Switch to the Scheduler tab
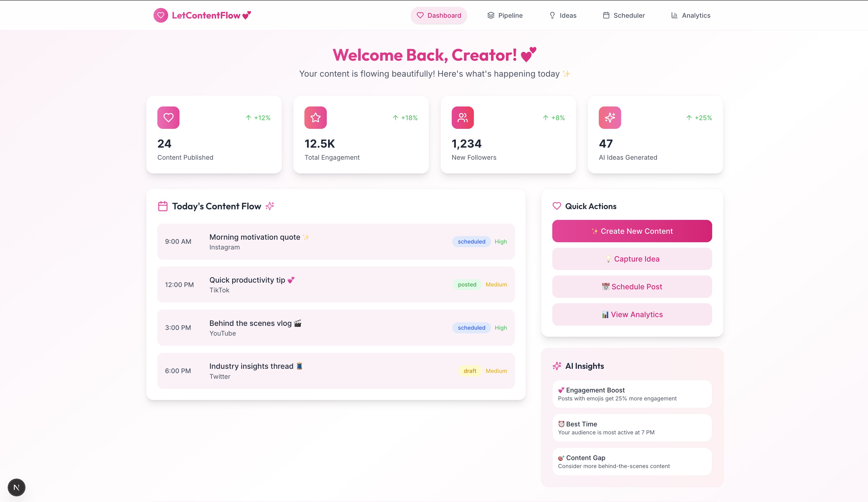 [x=623, y=15]
